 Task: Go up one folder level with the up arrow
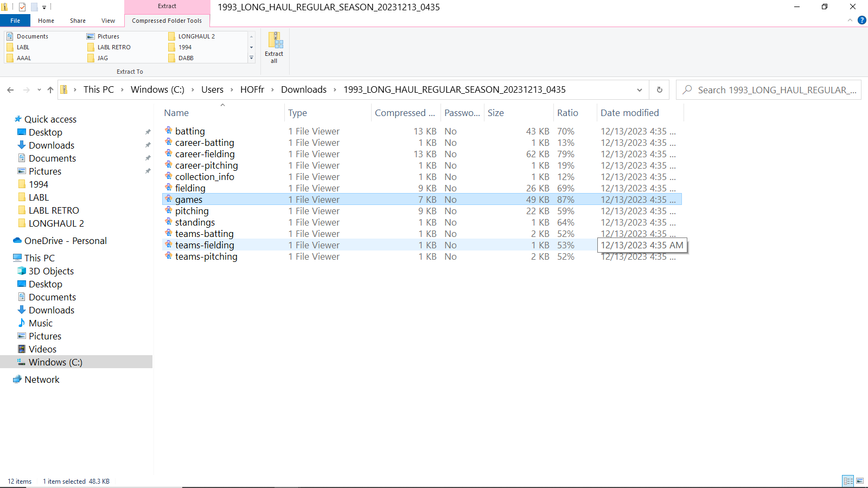pyautogui.click(x=50, y=90)
